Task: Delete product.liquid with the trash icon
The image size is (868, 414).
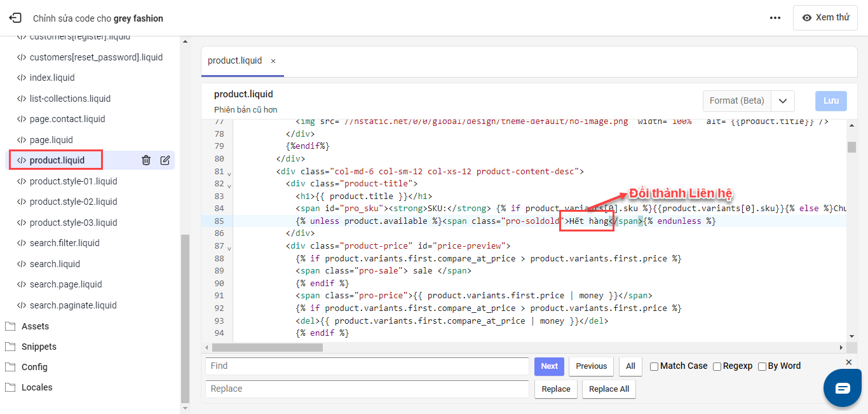Action: tap(146, 160)
